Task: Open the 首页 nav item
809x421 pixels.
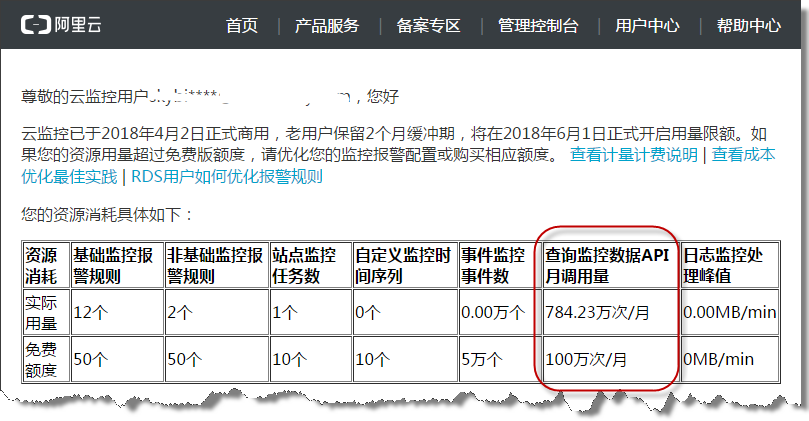Action: tap(242, 25)
